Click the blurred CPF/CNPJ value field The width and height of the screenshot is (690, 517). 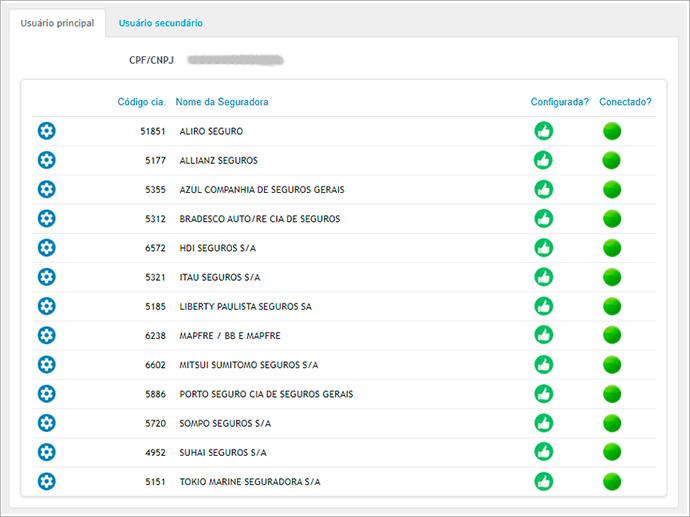[x=235, y=60]
